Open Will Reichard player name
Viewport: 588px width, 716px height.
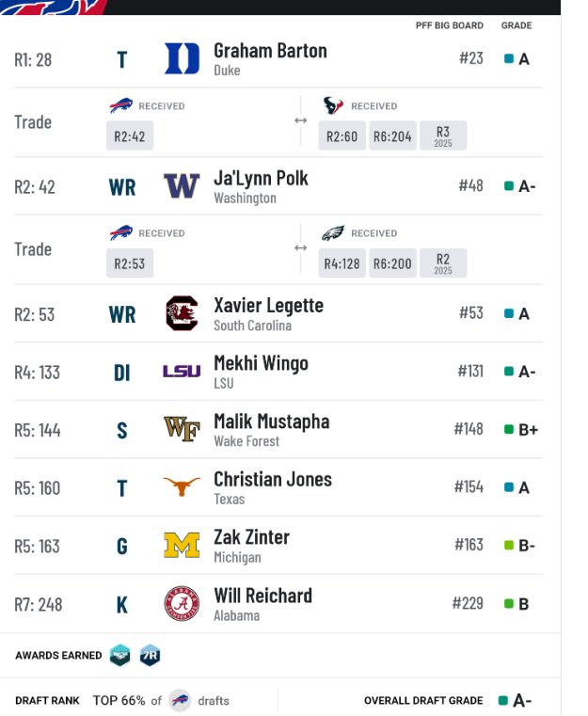(x=263, y=596)
